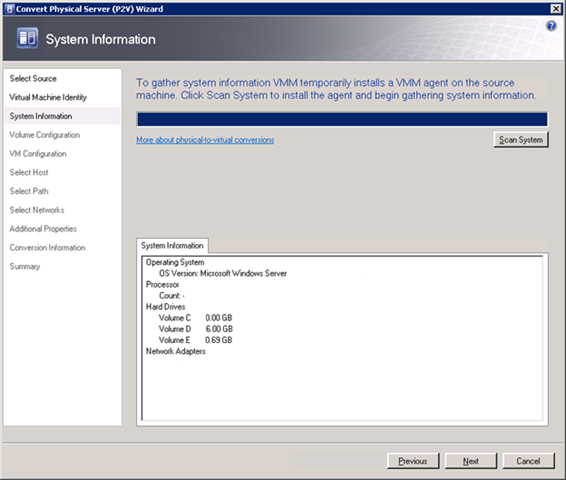The height and width of the screenshot is (480, 566).
Task: Select Volume D 6.00 GB row
Action: (x=196, y=329)
